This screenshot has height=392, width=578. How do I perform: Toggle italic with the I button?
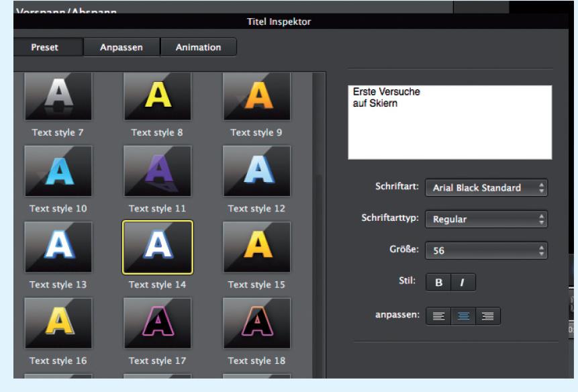pyautogui.click(x=463, y=283)
